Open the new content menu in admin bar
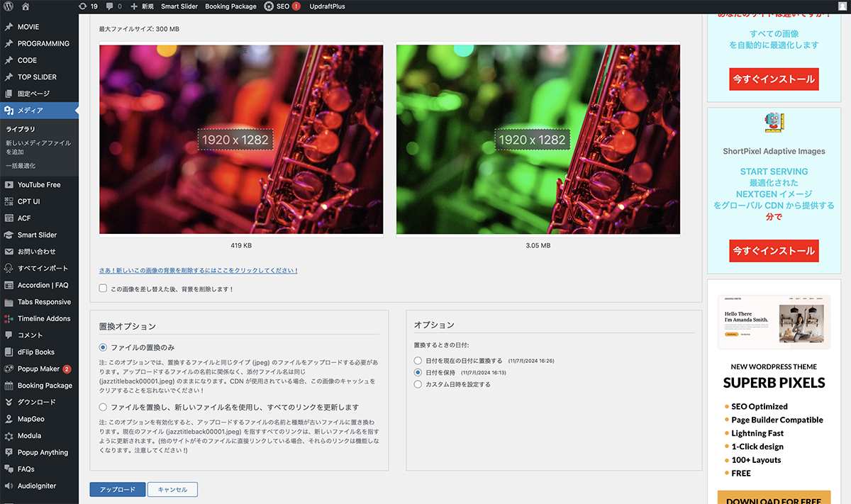 pos(142,6)
